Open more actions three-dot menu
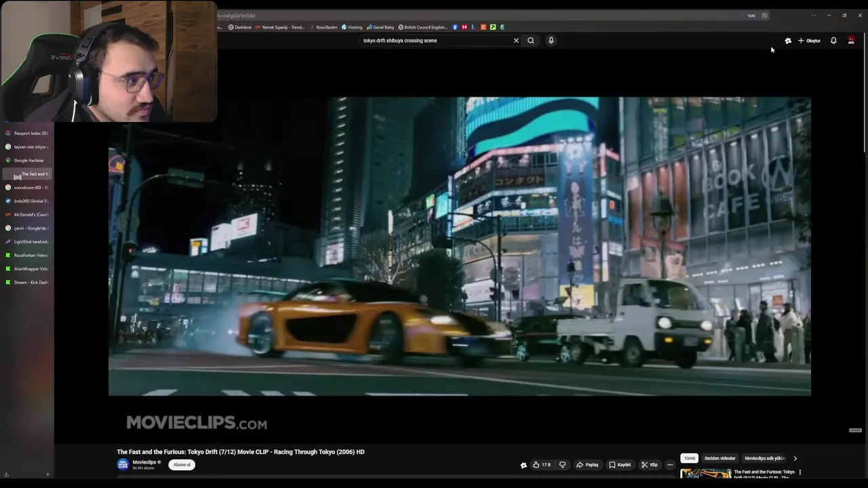The width and height of the screenshot is (868, 488). tap(670, 465)
